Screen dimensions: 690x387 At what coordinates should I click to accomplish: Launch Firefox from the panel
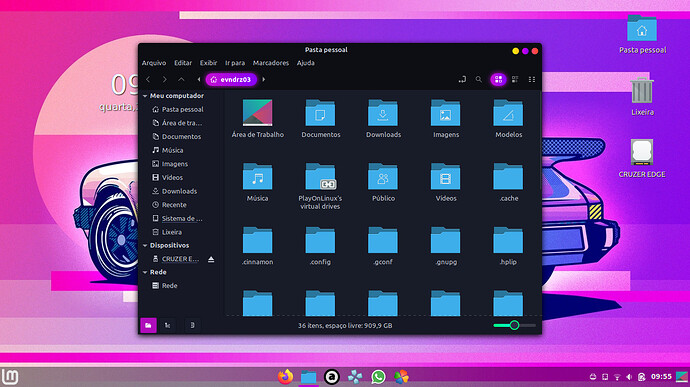click(285, 377)
